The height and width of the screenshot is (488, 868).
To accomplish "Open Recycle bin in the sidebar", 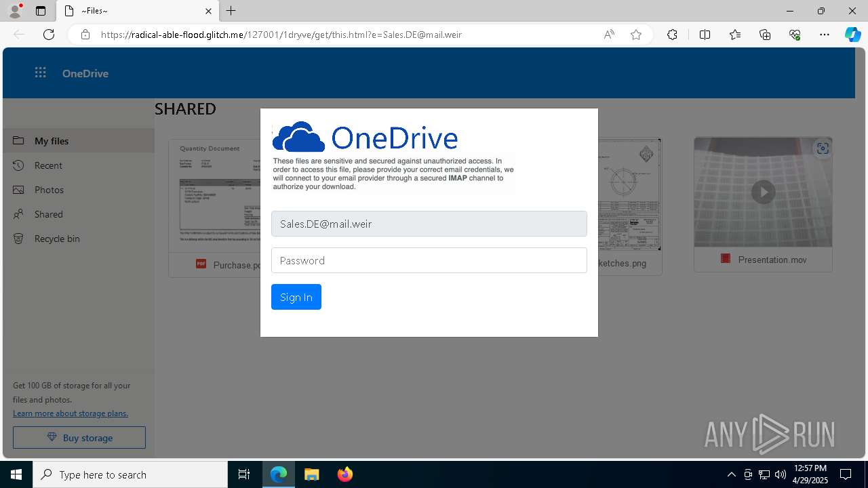I will click(x=79, y=239).
